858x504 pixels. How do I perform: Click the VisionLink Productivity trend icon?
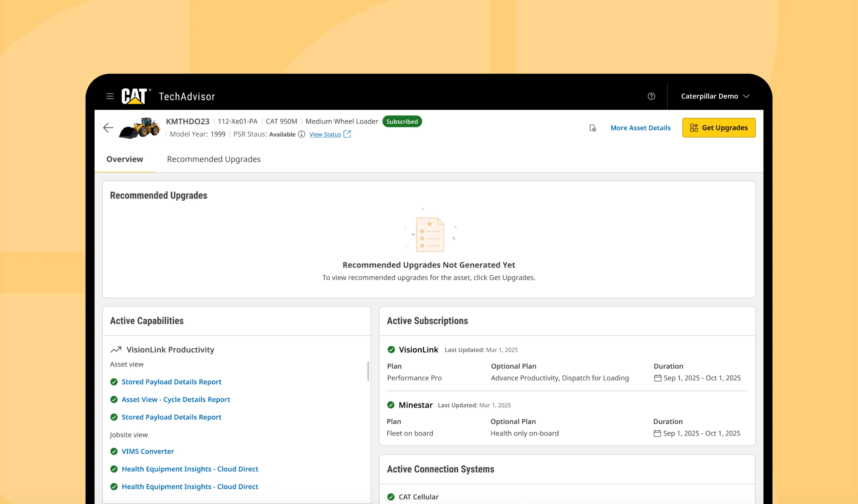coord(116,349)
